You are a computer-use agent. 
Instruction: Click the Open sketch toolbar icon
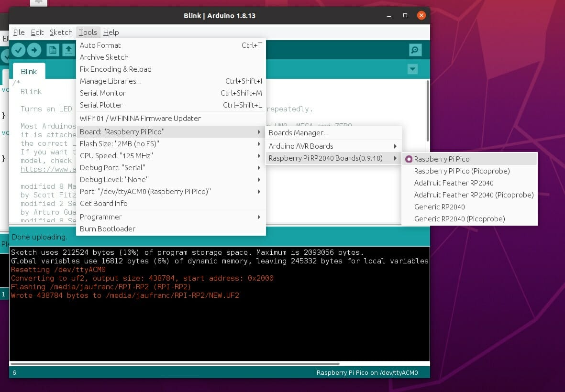click(68, 50)
